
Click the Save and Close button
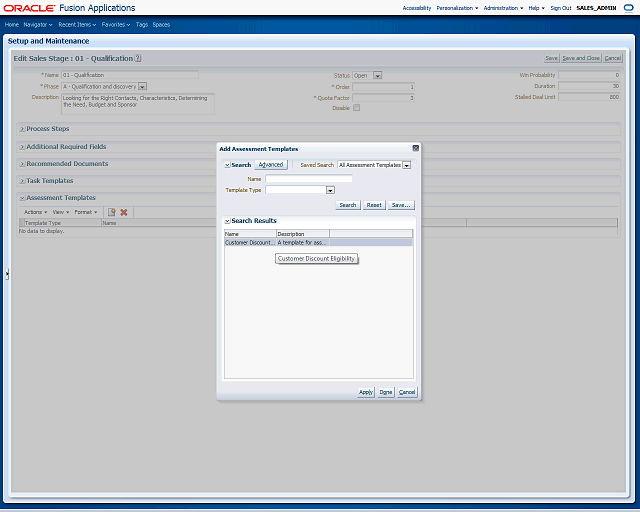(x=581, y=58)
